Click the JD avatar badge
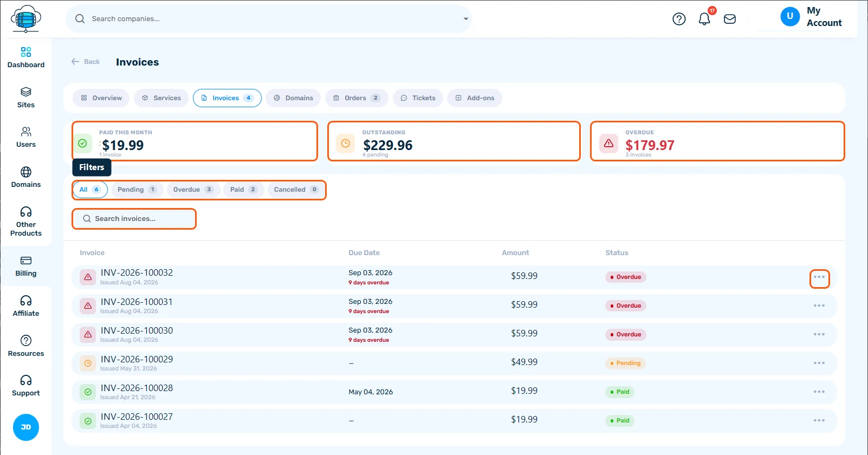Image resolution: width=868 pixels, height=455 pixels. tap(26, 427)
